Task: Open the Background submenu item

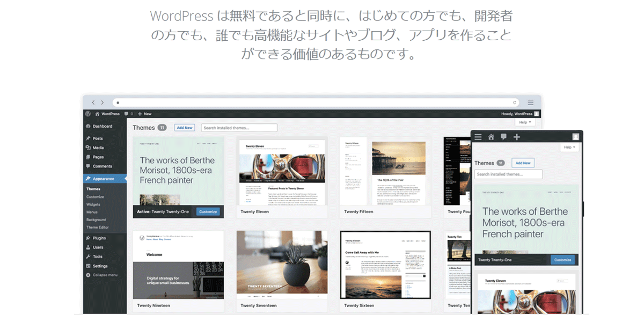Action: tap(96, 219)
